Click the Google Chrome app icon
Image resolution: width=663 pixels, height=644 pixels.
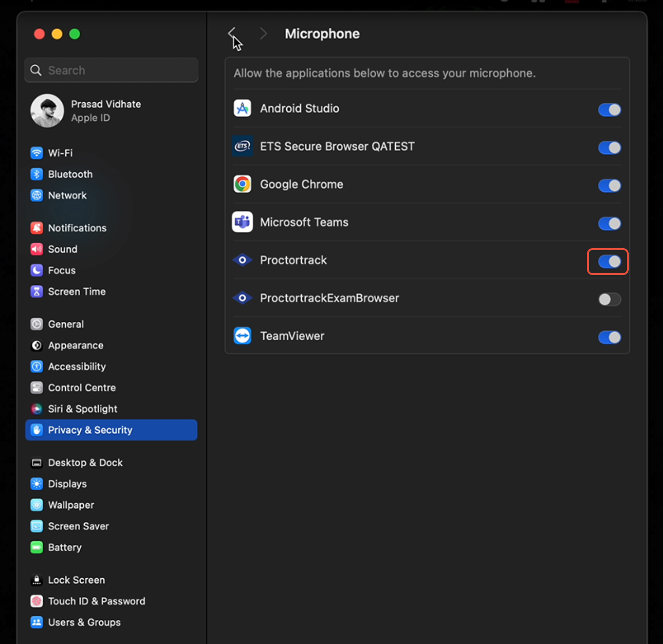pos(242,184)
